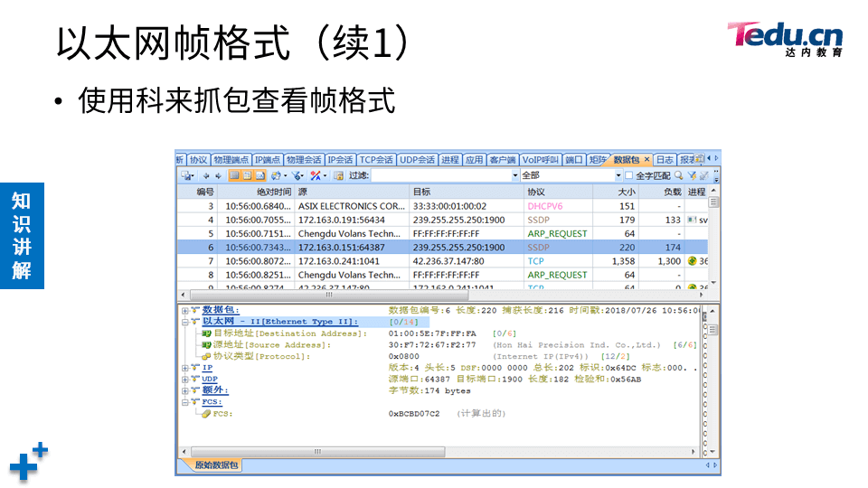Sort by the 协议 column header
The height and width of the screenshot is (488, 868).
tap(559, 192)
